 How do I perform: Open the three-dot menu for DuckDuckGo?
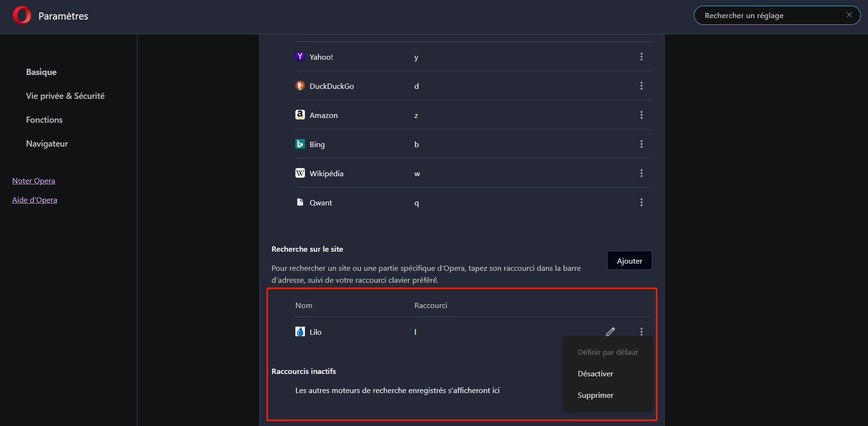point(641,86)
